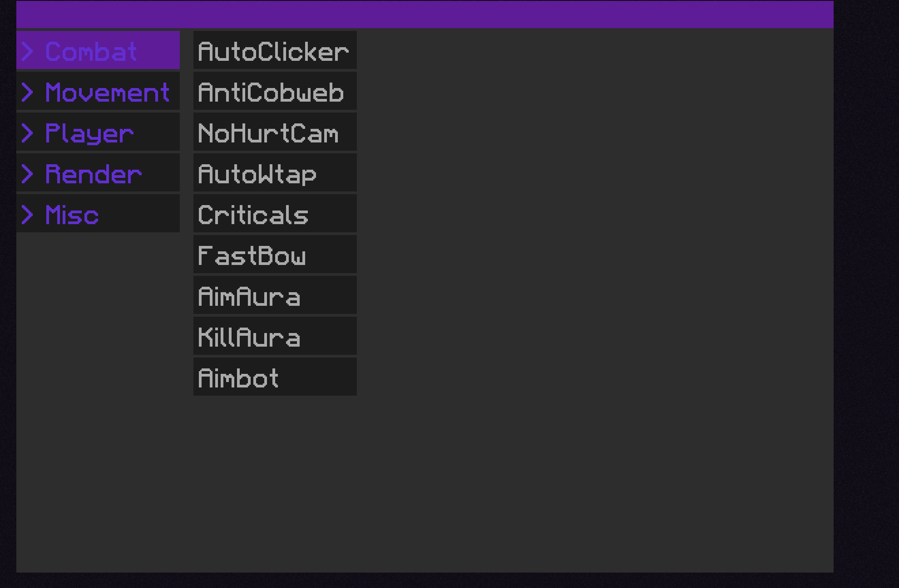Click the arrow icon beside Render
Viewport: 899px width, 588px height.
pyautogui.click(x=27, y=174)
